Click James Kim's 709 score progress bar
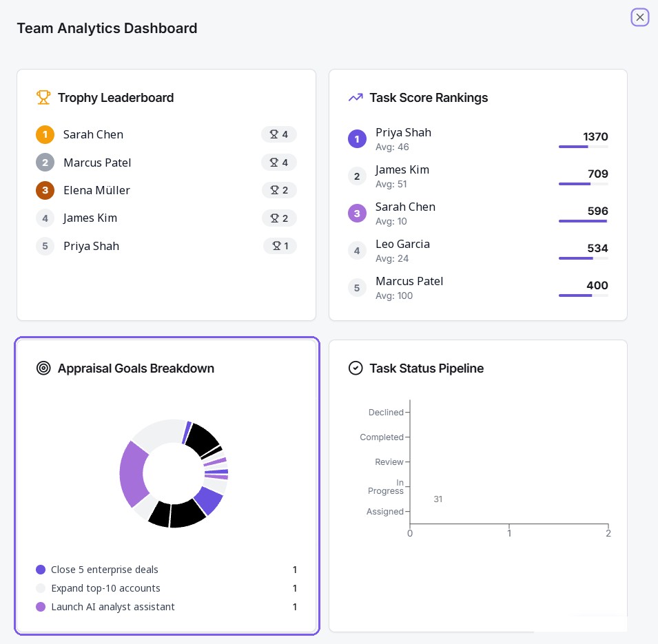 coord(584,184)
